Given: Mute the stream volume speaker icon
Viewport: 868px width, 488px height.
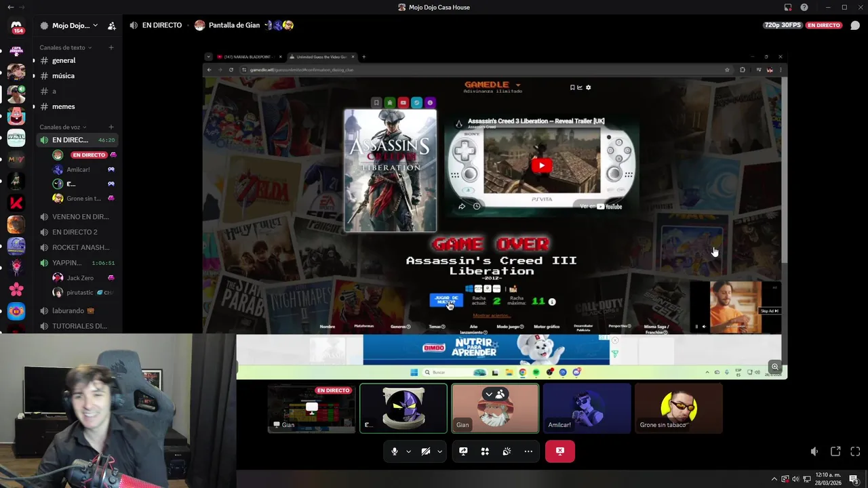Looking at the screenshot, I should pyautogui.click(x=814, y=451).
